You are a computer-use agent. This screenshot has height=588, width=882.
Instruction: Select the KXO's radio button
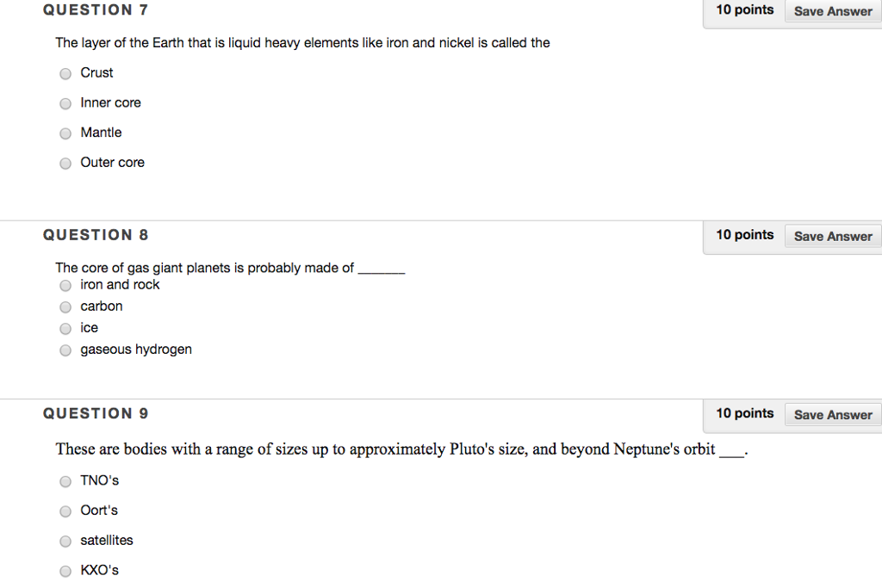[x=65, y=571]
